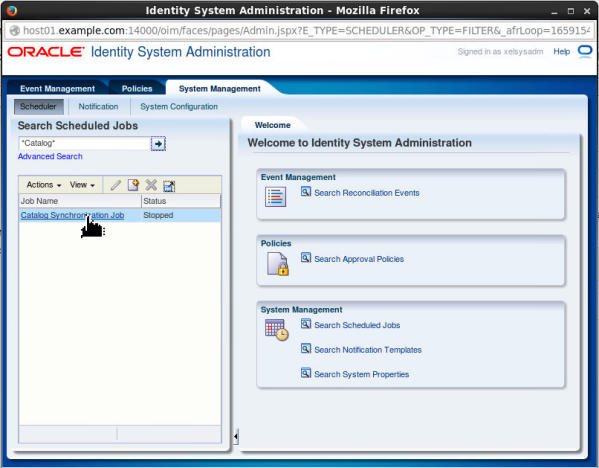Click the Search Approval Policies link
599x468 pixels.
coord(359,259)
